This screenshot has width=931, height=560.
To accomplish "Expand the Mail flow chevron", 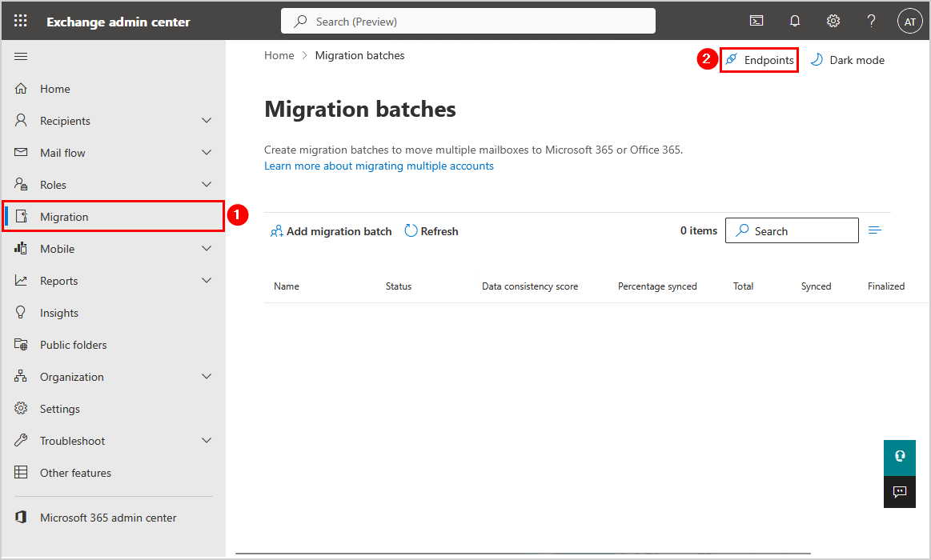I will tap(207, 153).
